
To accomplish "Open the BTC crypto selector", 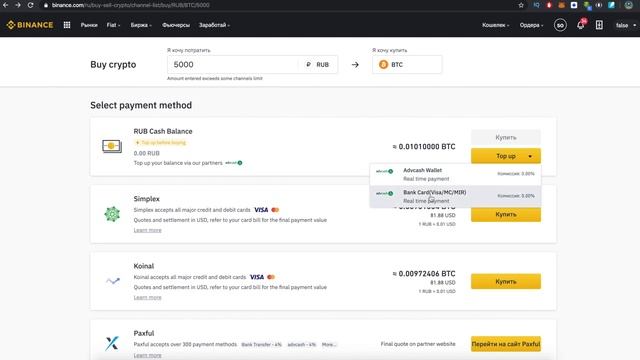I will click(407, 64).
